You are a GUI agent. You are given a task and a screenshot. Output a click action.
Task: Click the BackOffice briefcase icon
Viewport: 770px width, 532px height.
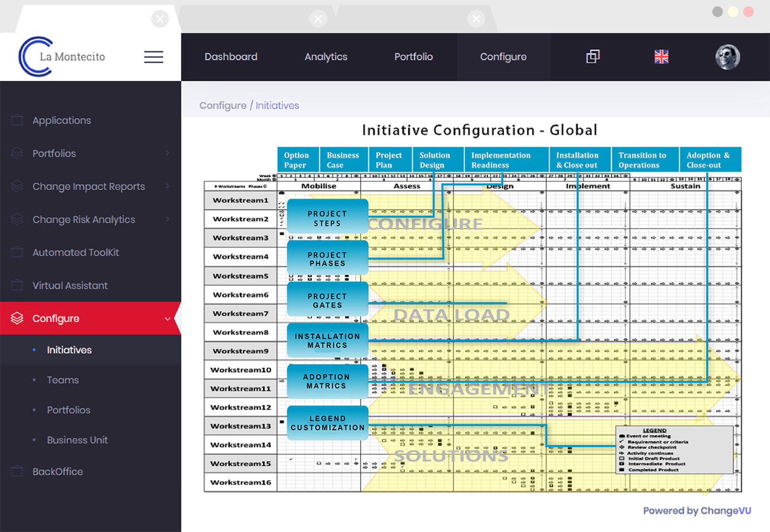click(17, 472)
